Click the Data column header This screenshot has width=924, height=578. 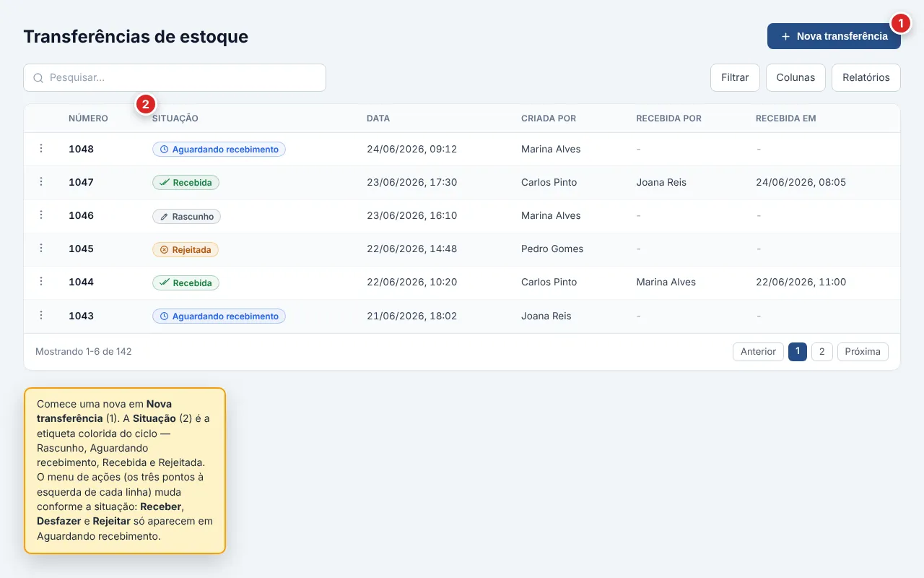378,118
